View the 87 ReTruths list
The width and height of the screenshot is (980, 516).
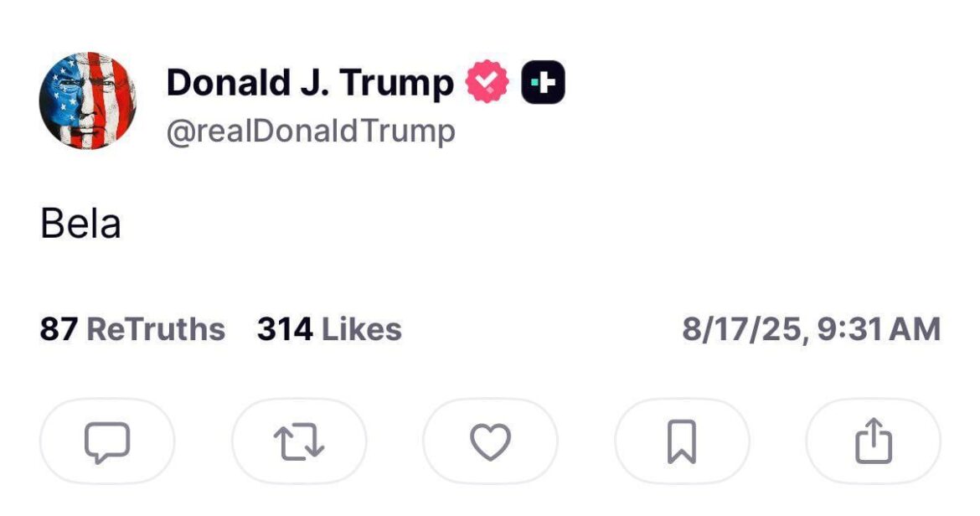click(x=134, y=328)
